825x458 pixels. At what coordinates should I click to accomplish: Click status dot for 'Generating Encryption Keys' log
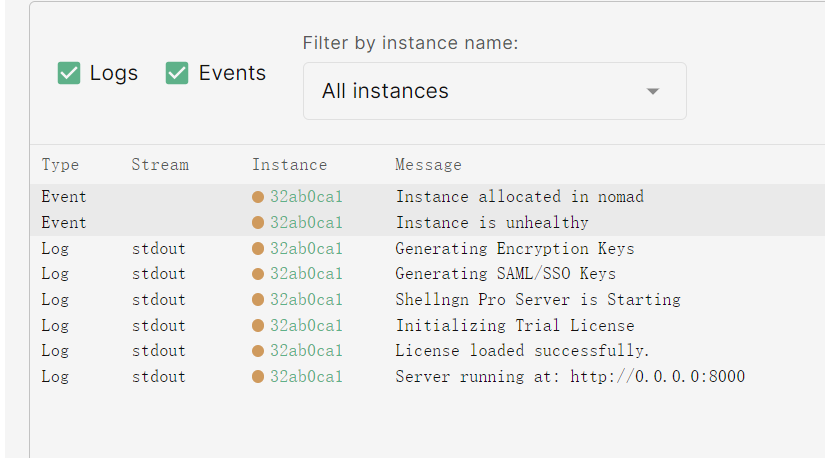[258, 249]
